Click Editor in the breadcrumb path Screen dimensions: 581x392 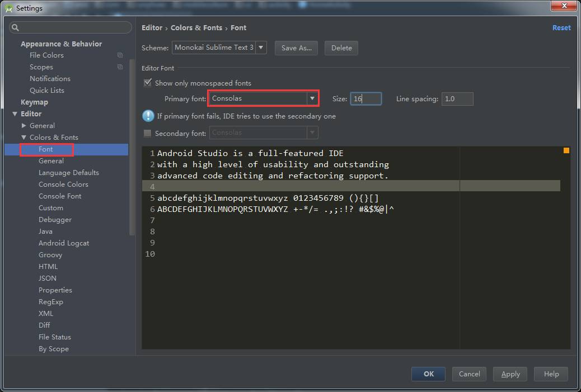point(152,27)
